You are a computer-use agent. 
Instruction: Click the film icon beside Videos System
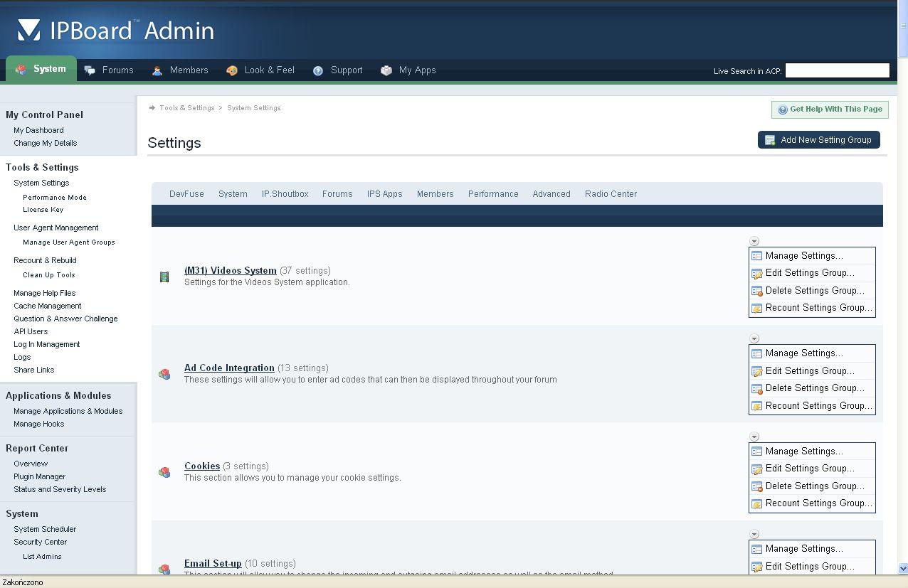pos(164,277)
